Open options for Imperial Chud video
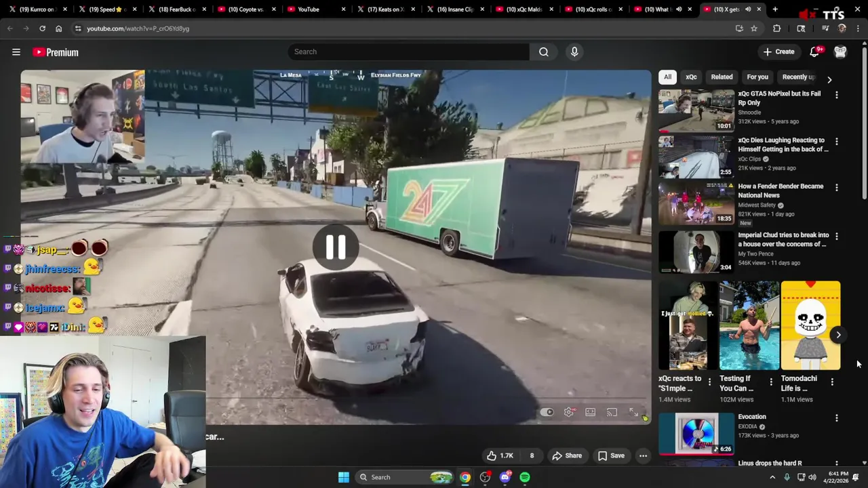868x488 pixels. tap(836, 237)
